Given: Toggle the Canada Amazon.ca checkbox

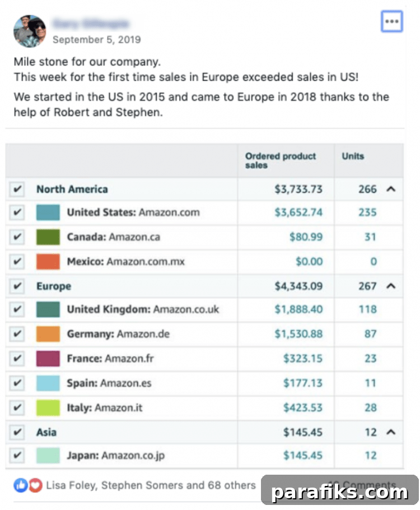Looking at the screenshot, I should [x=17, y=237].
